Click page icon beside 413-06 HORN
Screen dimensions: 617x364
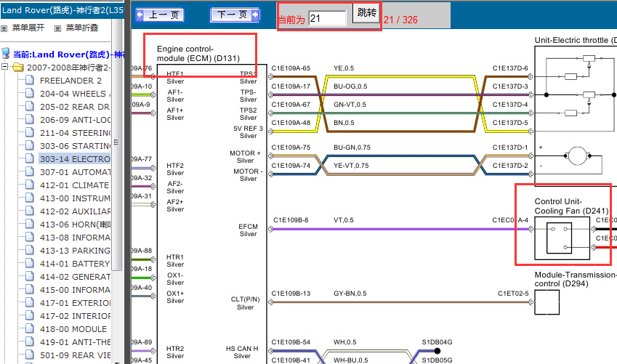click(x=30, y=224)
